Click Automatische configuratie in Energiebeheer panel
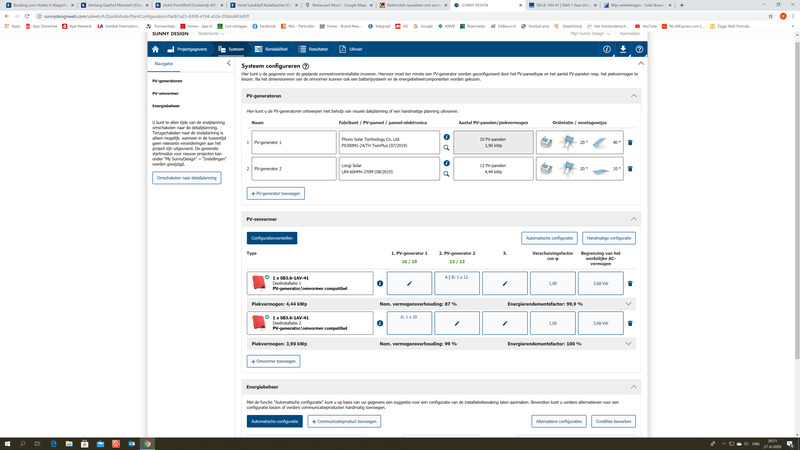800x450 pixels. coord(274,421)
